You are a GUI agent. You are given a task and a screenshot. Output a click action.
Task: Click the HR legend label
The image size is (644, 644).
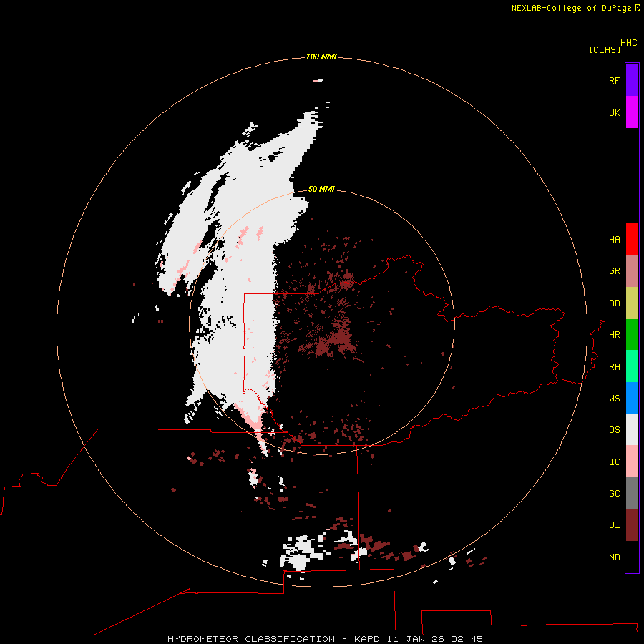(615, 335)
